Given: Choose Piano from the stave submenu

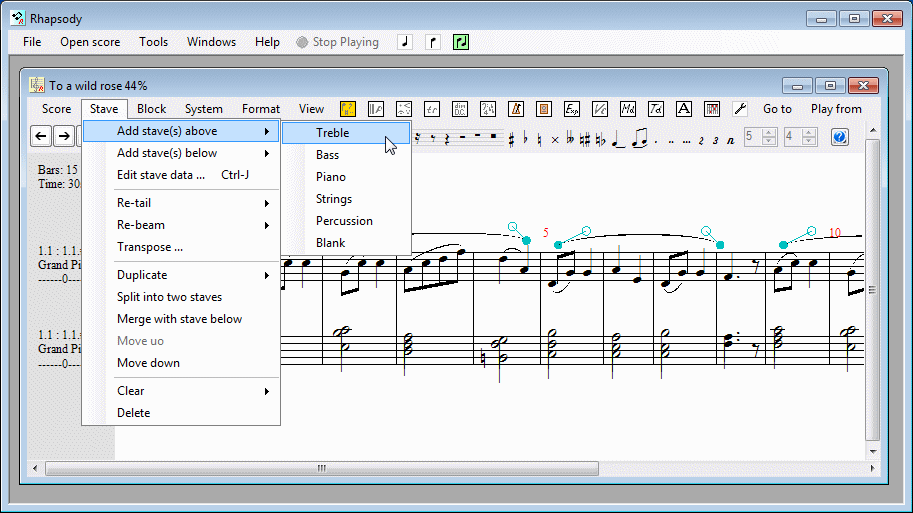Looking at the screenshot, I should click(331, 177).
